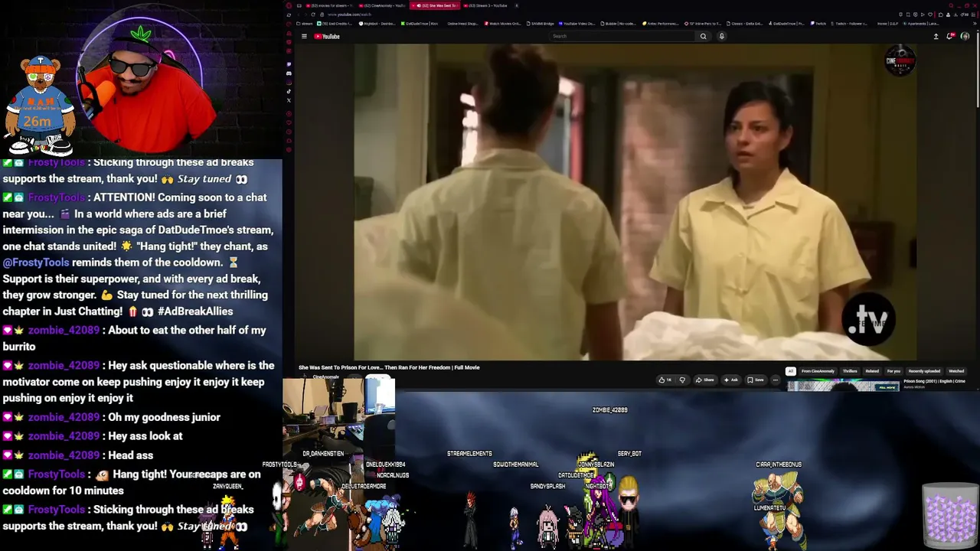Select the 'She Was Sent To' tab
This screenshot has height=551, width=980.
(x=435, y=5)
